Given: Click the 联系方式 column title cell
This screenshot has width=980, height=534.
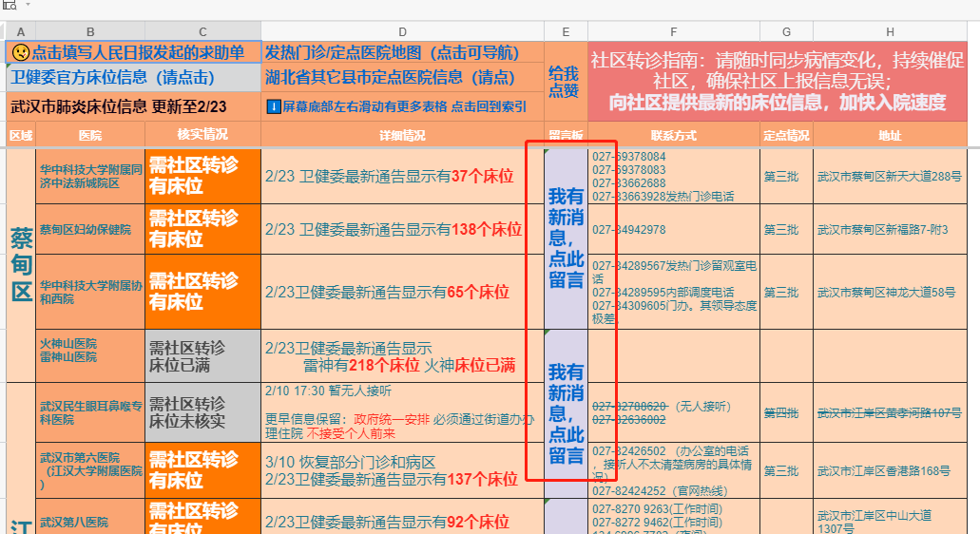Looking at the screenshot, I should (x=673, y=135).
